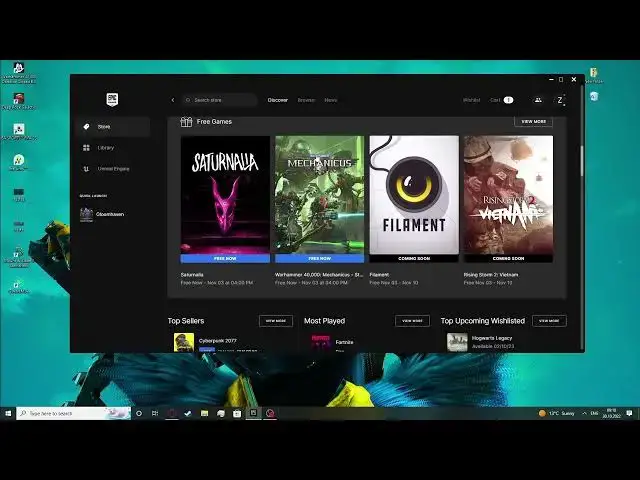
Task: Switch to the News tab
Action: 331,100
